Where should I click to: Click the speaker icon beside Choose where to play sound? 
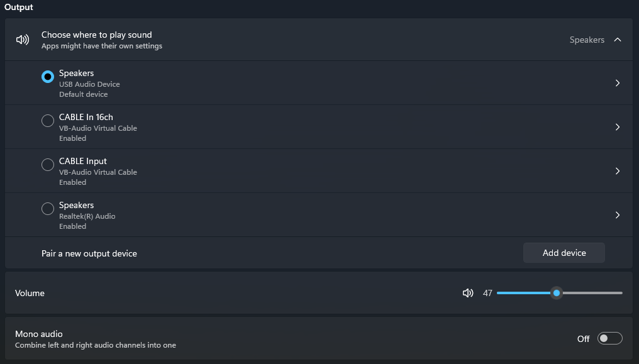pyautogui.click(x=23, y=40)
